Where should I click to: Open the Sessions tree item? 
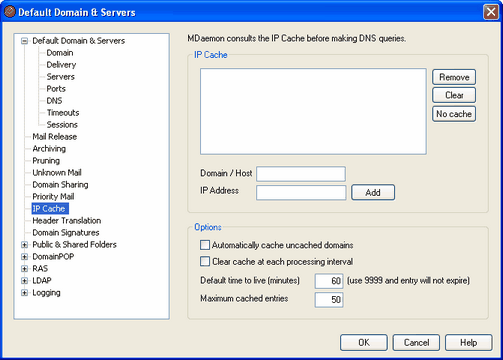(x=62, y=125)
